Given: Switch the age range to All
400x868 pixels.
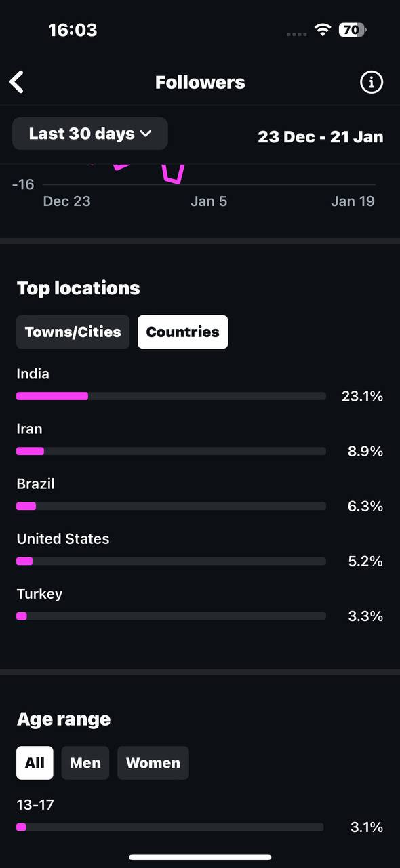Looking at the screenshot, I should click(x=35, y=763).
